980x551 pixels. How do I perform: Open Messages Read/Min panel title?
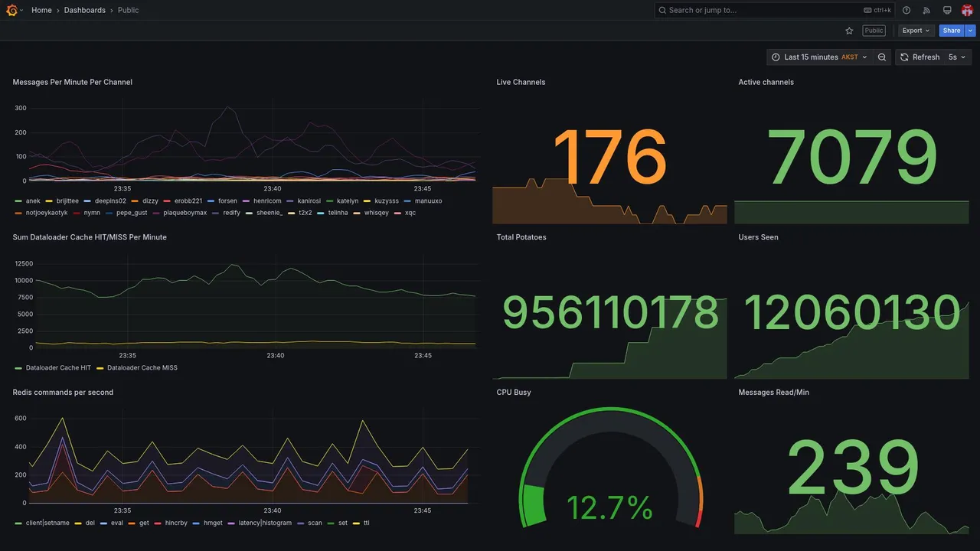(773, 393)
